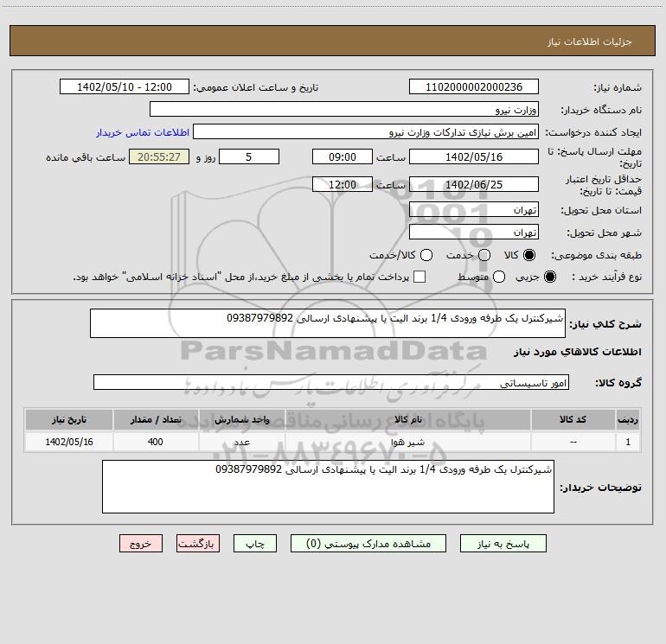
Task: Tick the Islamic treasury payment checkbox
Action: [x=419, y=277]
